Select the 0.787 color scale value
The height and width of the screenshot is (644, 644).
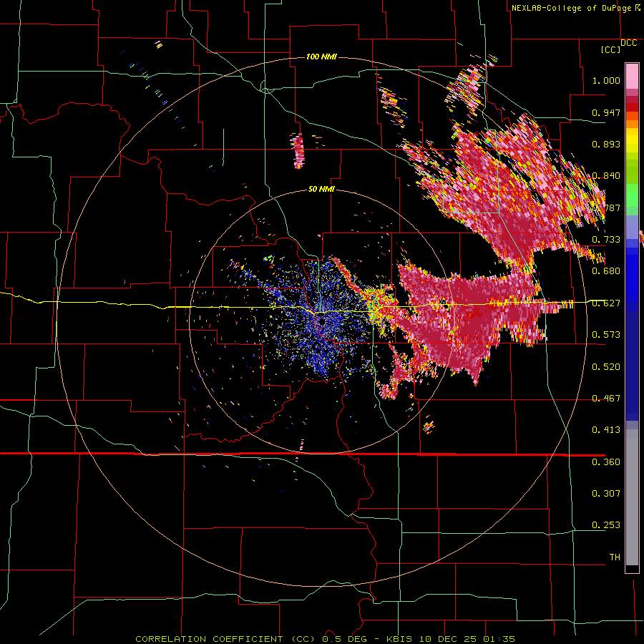click(606, 208)
